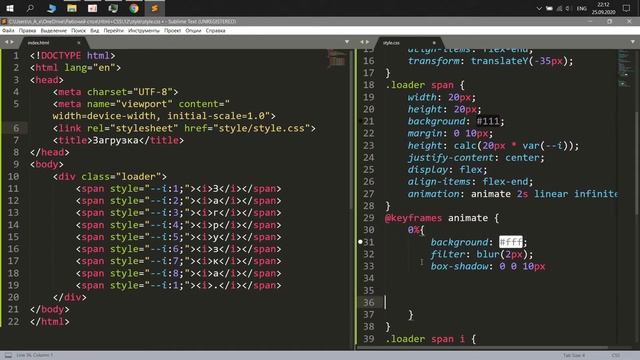Click charset="UTF-8" in the meta tag

129,92
